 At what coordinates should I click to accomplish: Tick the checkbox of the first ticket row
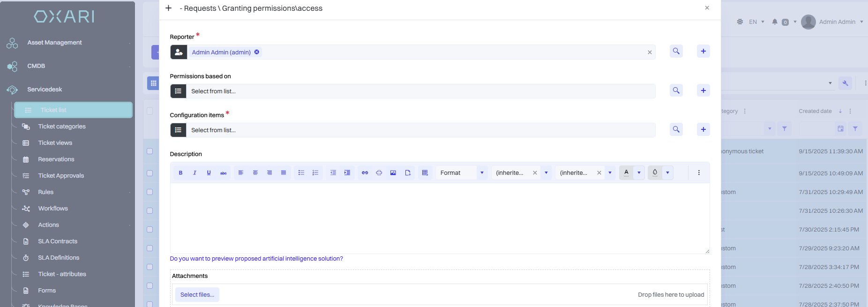coord(150,151)
